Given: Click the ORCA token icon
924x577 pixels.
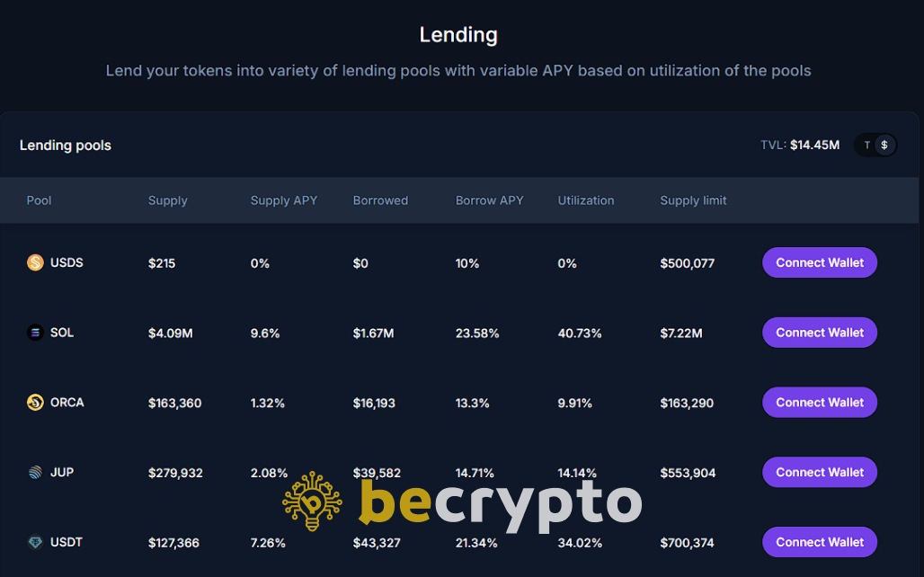Looking at the screenshot, I should [x=35, y=403].
